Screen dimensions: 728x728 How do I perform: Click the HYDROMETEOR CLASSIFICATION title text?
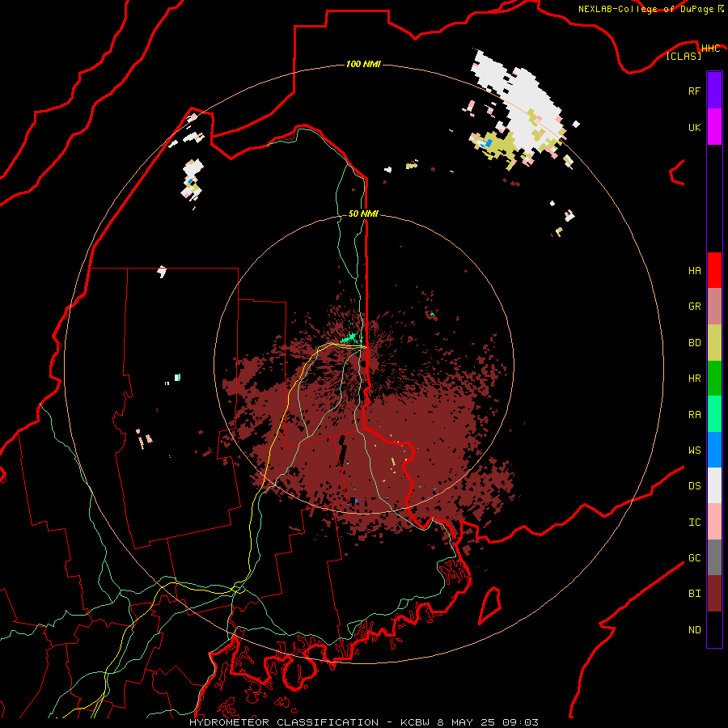point(284,722)
